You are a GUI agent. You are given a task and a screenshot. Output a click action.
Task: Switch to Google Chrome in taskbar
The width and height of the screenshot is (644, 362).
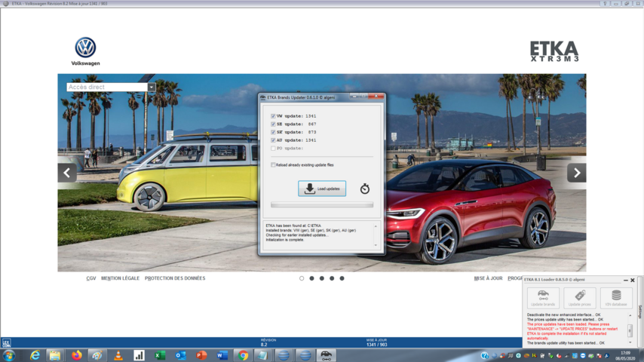243,355
